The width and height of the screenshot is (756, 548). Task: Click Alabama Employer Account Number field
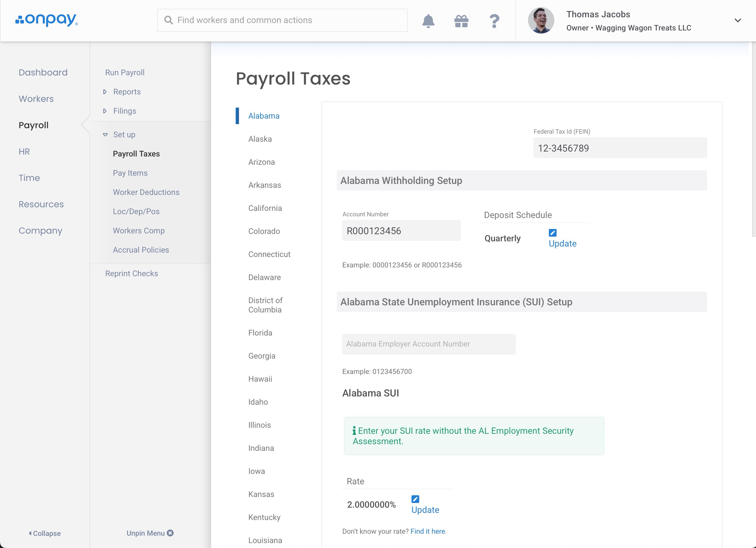tap(429, 344)
